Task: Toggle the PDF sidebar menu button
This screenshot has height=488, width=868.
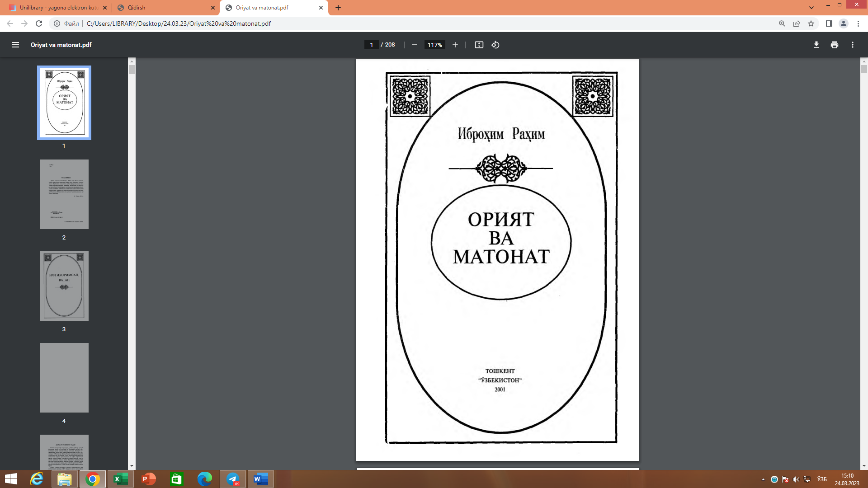Action: point(15,45)
